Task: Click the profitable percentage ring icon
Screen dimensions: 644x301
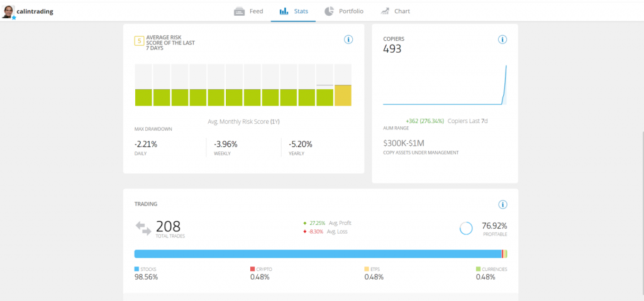Action: [466, 228]
